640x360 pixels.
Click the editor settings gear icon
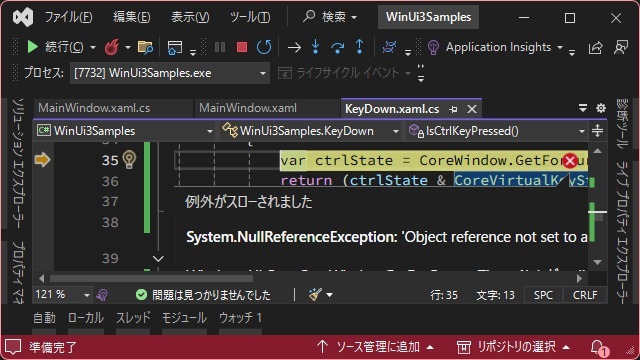[601, 108]
